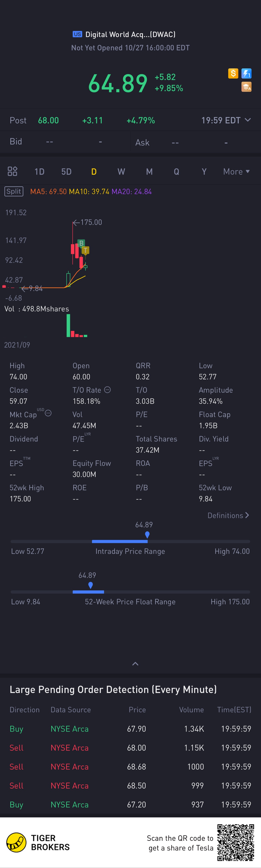Tap the Equity Flow 30.00M value
This screenshot has width=261, height=868.
click(x=84, y=474)
